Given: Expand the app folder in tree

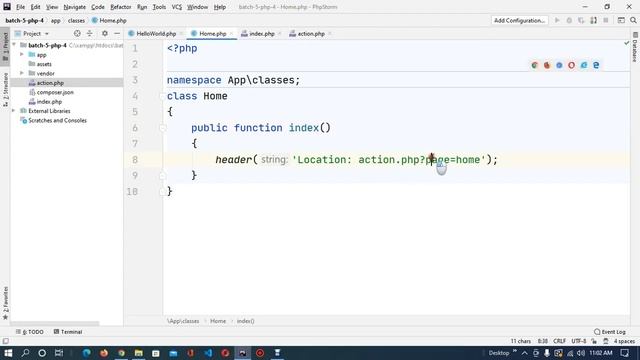Looking at the screenshot, I should [x=22, y=54].
